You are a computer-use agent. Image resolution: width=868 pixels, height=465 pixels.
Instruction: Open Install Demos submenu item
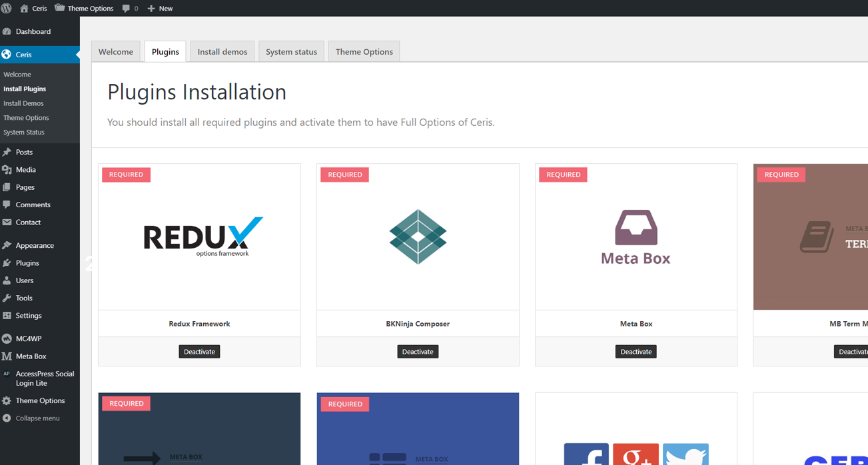tap(23, 103)
